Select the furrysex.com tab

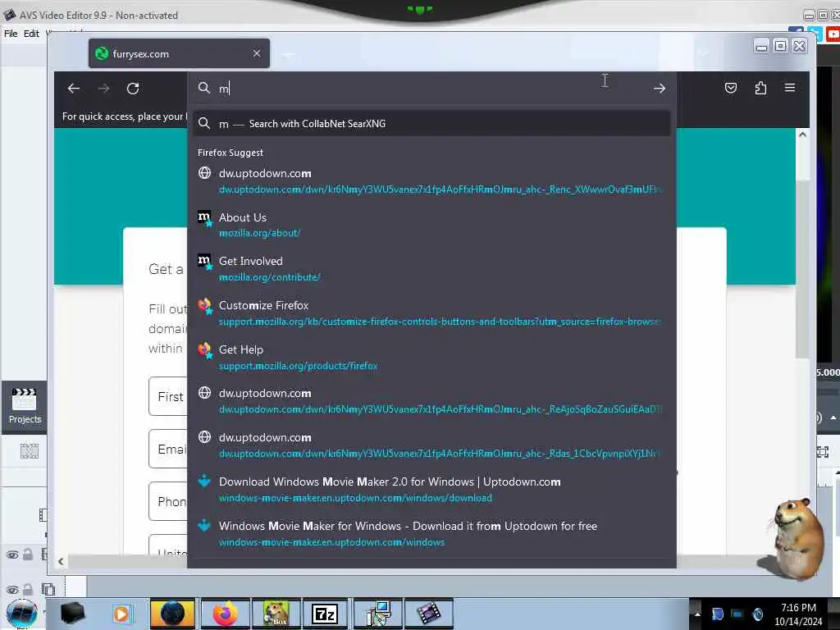(179, 53)
